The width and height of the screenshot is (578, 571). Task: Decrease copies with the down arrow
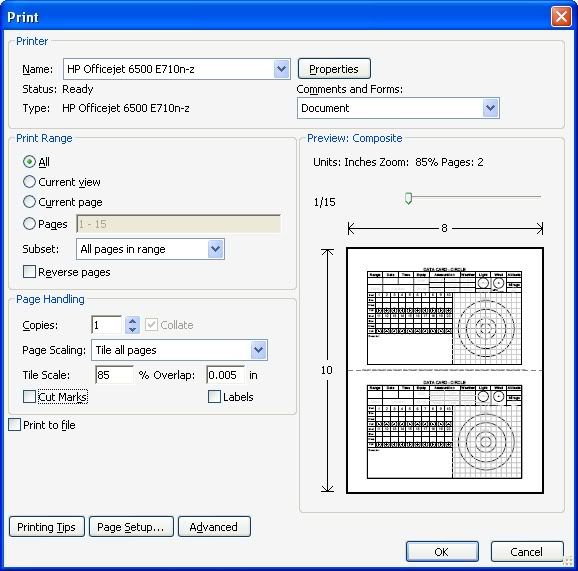pos(133,329)
